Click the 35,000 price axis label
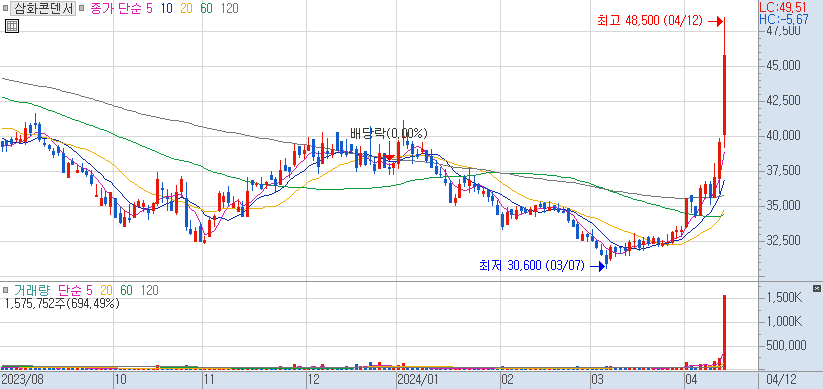 [x=783, y=205]
